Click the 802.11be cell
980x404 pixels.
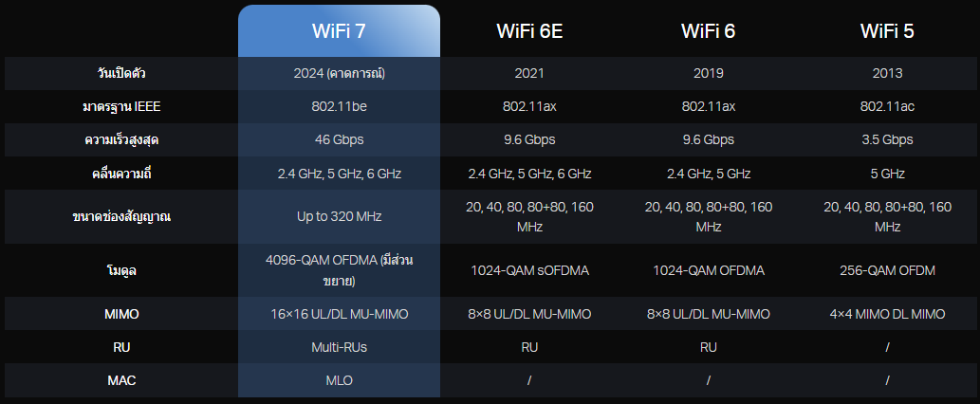339,106
